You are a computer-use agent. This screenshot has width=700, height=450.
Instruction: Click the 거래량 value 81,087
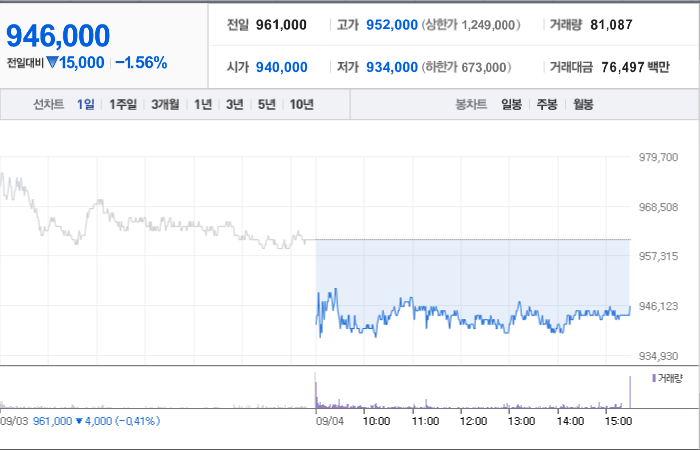(611, 25)
